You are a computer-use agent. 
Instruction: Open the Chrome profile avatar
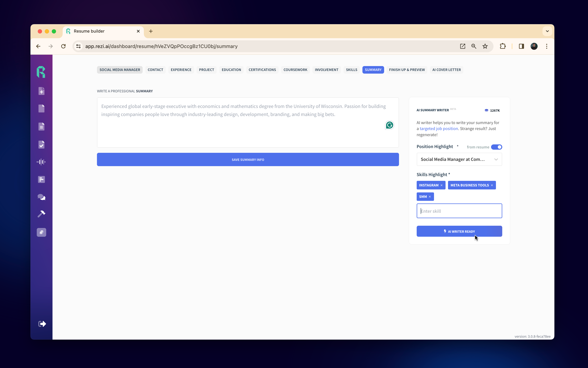[x=534, y=46]
